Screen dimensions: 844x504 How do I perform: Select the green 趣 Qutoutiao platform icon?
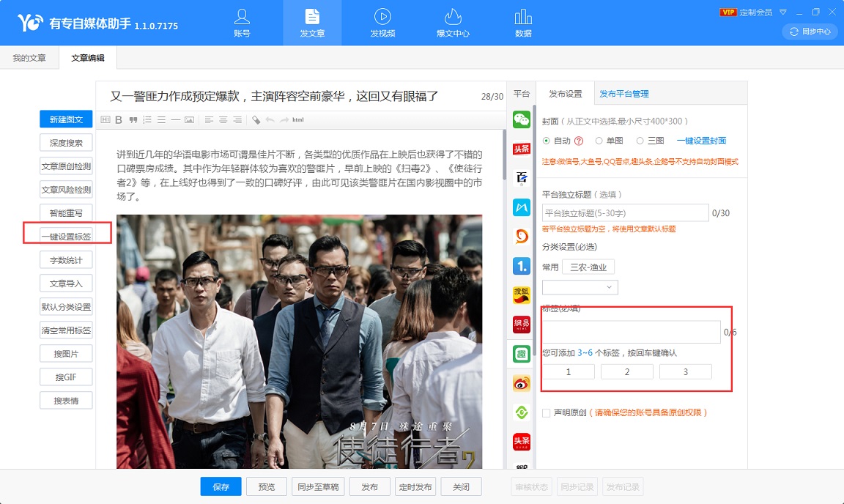pos(522,354)
